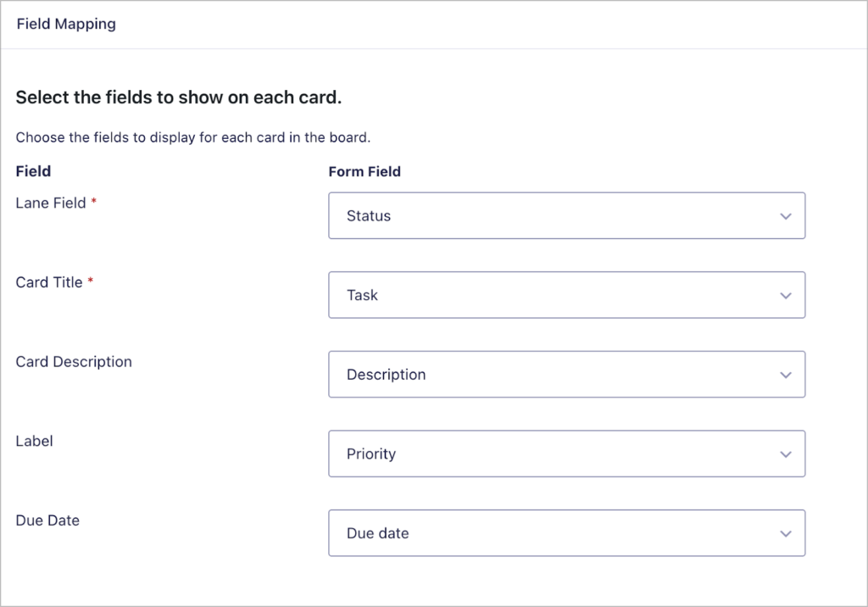Screen dimensions: 868x607
Task: Click the Card Title label
Action: (x=48, y=281)
